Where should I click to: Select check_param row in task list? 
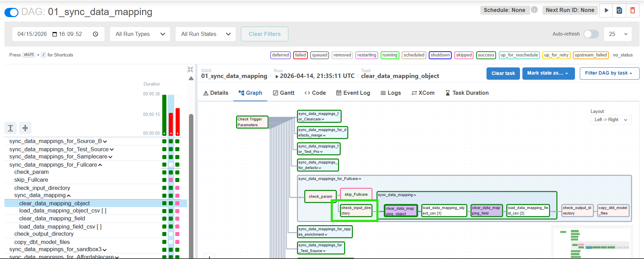tap(31, 172)
